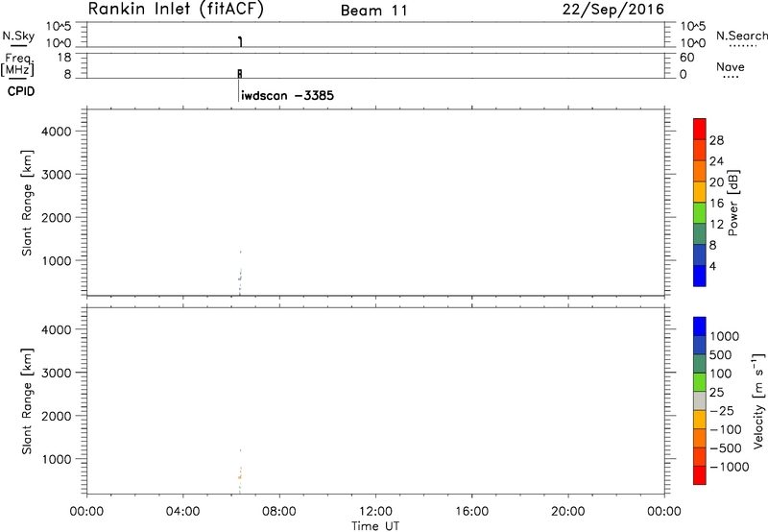Click the 4000 tick of the power panel
This screenshot has height=532, width=768.
pos(57,132)
